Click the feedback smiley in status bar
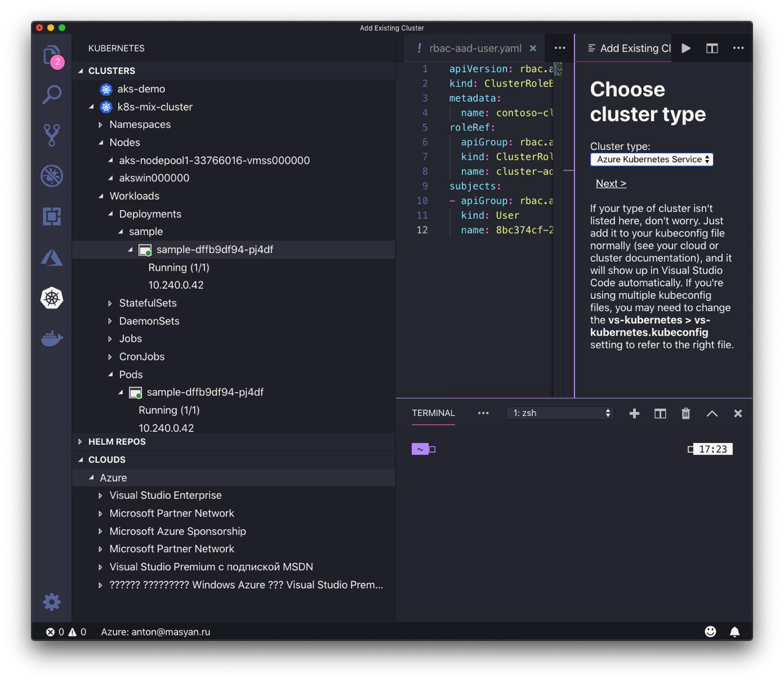 pyautogui.click(x=710, y=632)
